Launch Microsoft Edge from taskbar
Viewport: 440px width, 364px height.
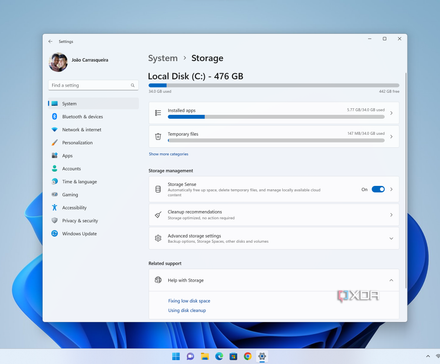[x=219, y=356]
